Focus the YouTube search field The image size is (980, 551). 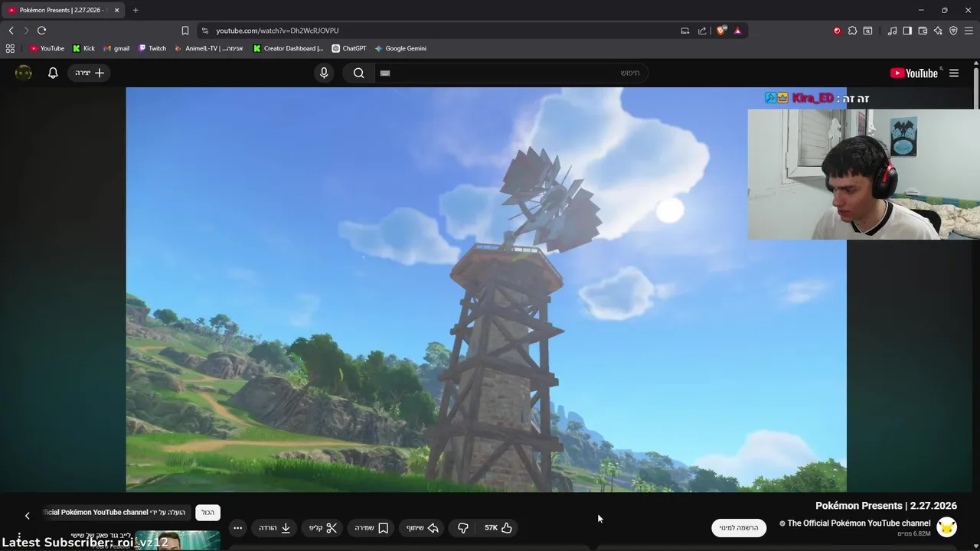point(511,73)
